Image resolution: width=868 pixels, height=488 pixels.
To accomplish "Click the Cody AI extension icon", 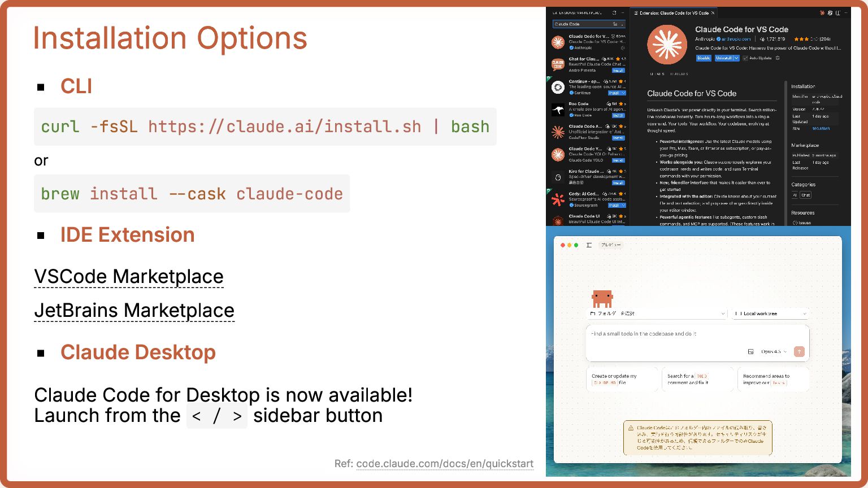I will pos(558,199).
